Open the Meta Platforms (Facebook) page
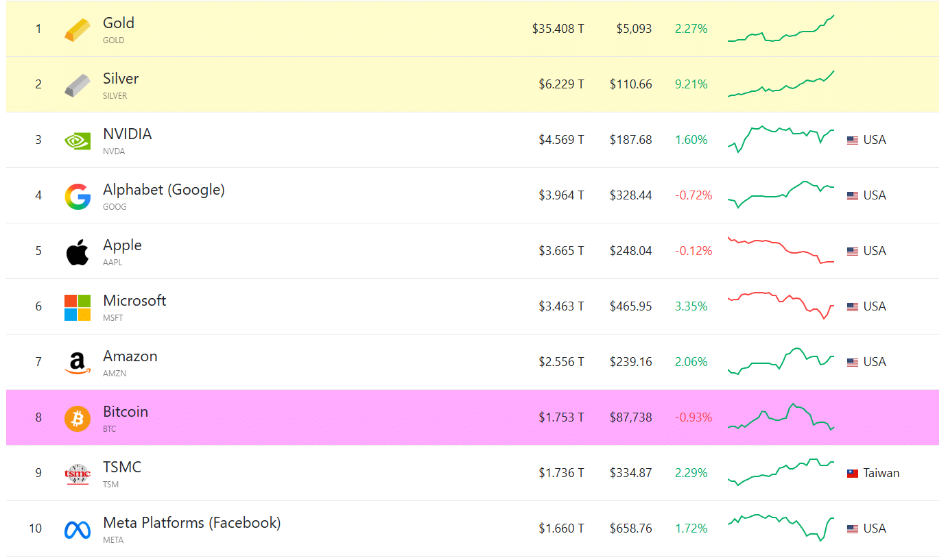This screenshot has width=948, height=560. click(191, 523)
